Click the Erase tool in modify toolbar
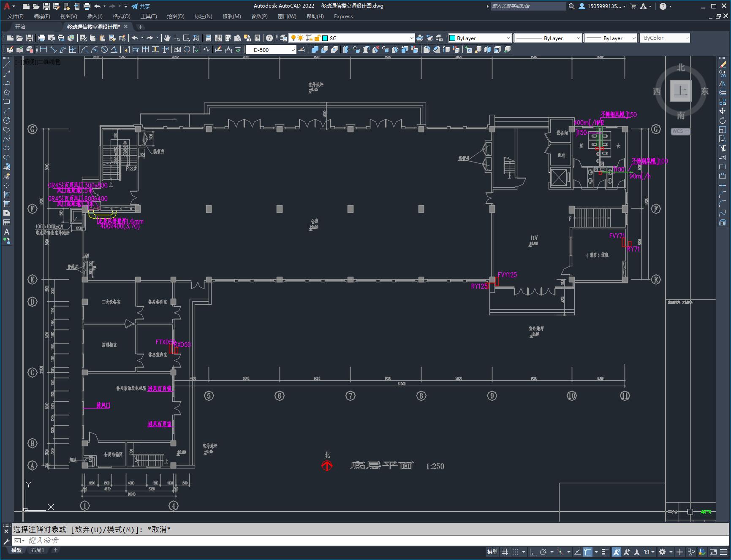731x560 pixels. coord(723,65)
